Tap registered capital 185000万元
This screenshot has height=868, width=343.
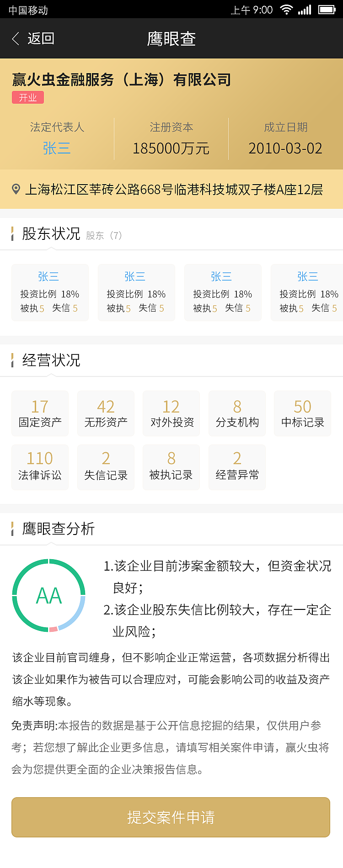click(x=171, y=148)
